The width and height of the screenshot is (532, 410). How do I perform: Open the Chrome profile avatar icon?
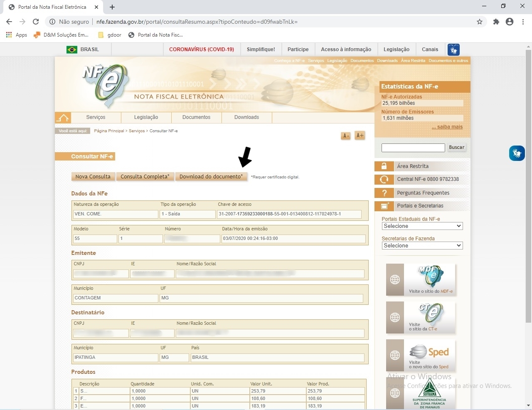click(x=510, y=22)
